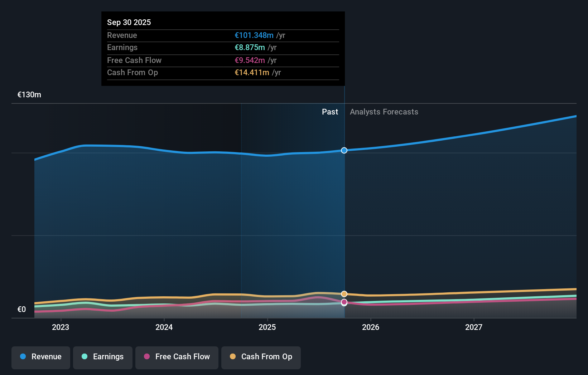Select the pink Free Cash Flow marker
588x375 pixels.
click(344, 302)
